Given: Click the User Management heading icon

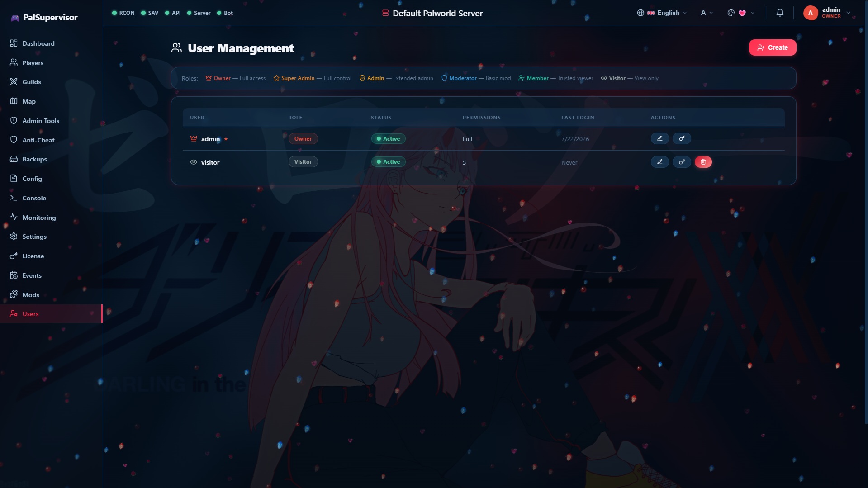Looking at the screenshot, I should (x=176, y=48).
